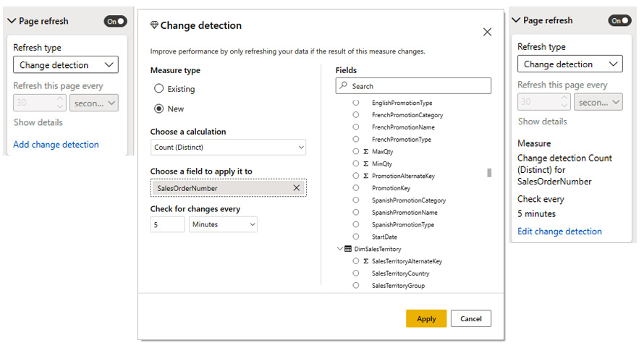Open the Choose a calculation dropdown
The width and height of the screenshot is (644, 348).
(x=228, y=148)
